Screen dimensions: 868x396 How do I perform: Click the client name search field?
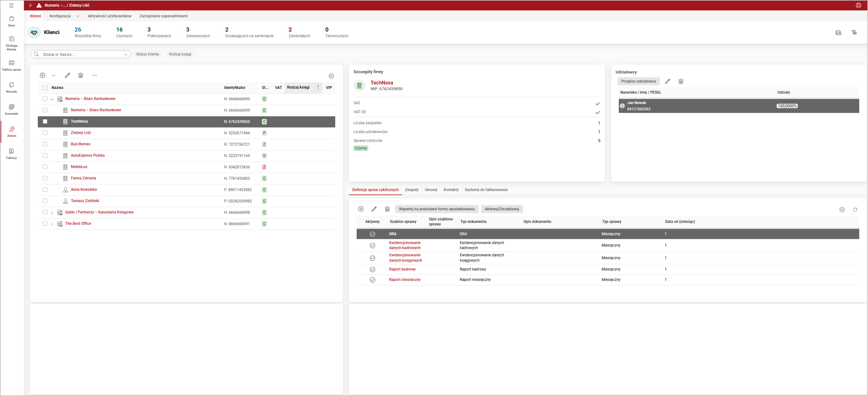coord(81,54)
